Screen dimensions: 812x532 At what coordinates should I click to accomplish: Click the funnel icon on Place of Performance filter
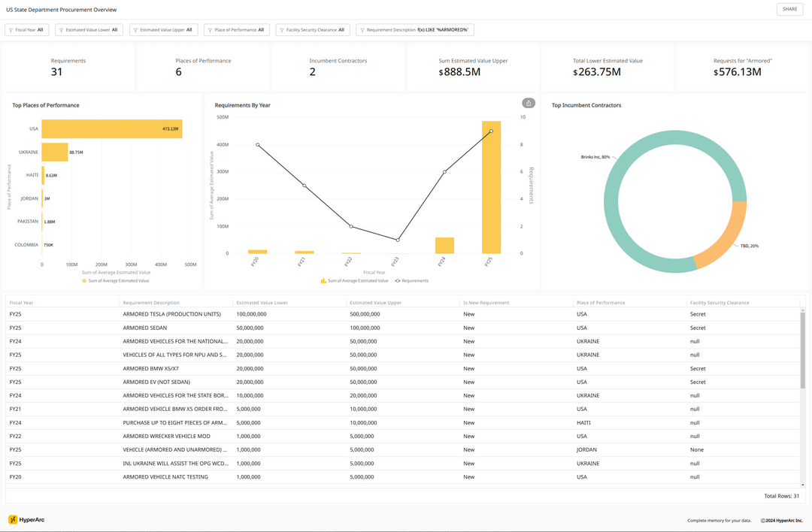click(x=210, y=30)
